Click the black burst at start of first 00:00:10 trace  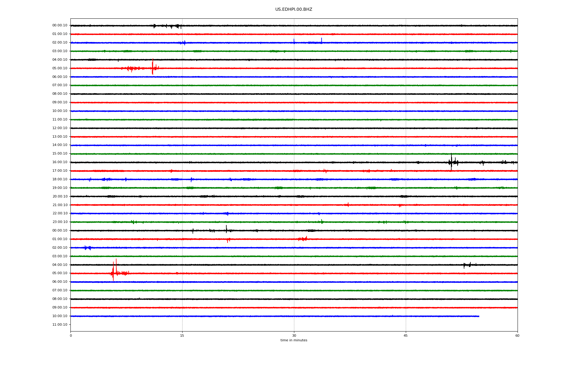pyautogui.click(x=154, y=26)
